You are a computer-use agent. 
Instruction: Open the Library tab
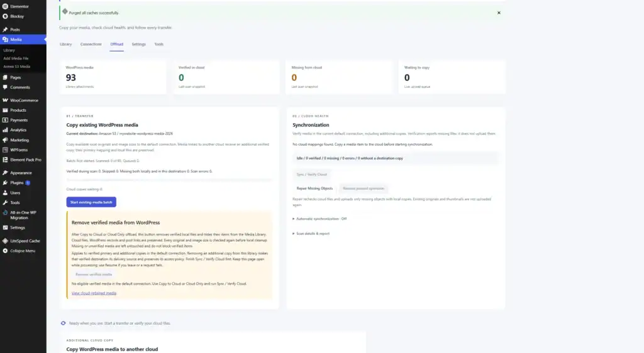65,44
